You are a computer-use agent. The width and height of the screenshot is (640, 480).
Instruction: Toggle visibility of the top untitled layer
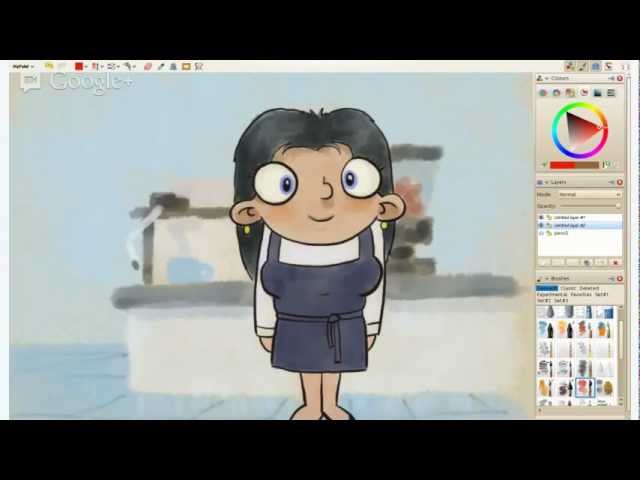click(541, 218)
